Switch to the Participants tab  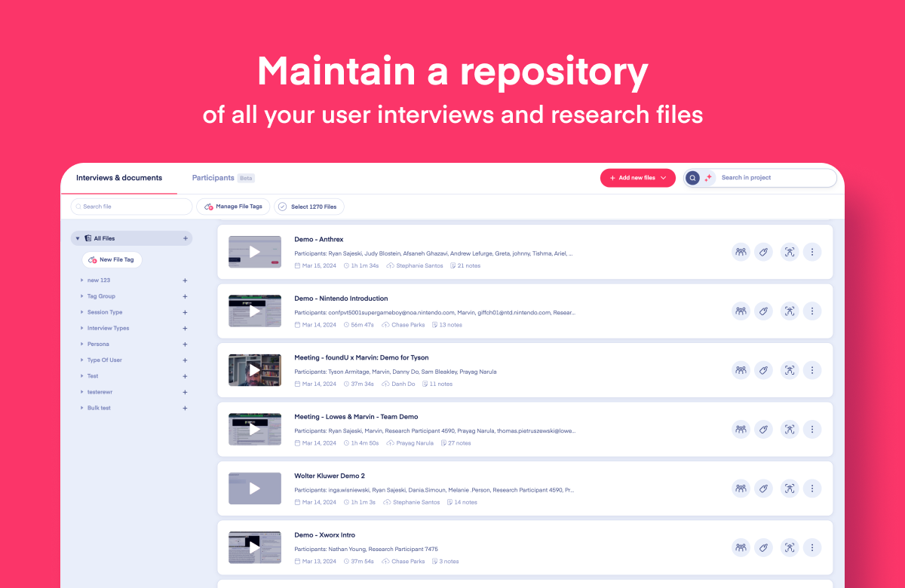(213, 178)
